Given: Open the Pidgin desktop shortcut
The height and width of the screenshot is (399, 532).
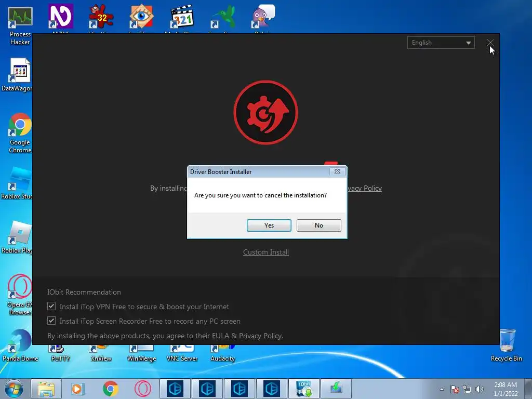Looking at the screenshot, I should tap(263, 18).
